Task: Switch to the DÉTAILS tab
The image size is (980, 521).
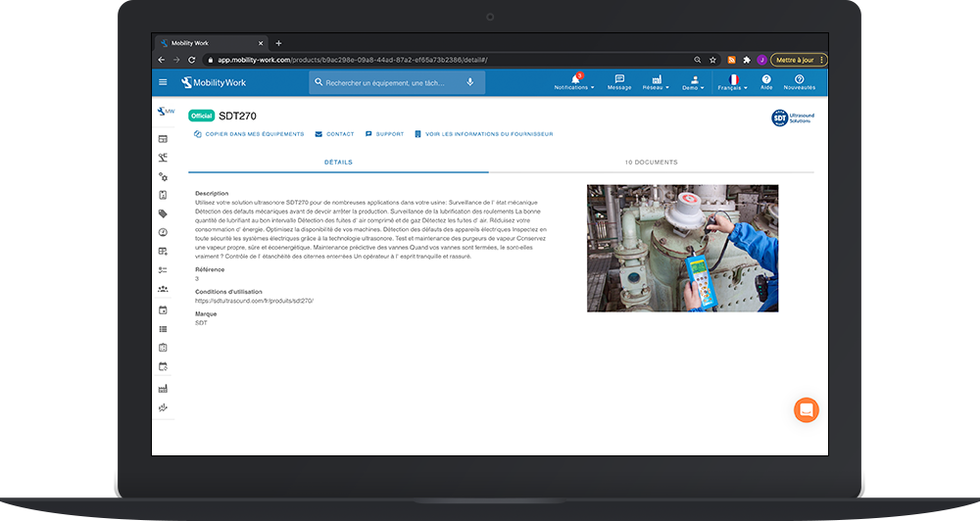Action: (338, 162)
